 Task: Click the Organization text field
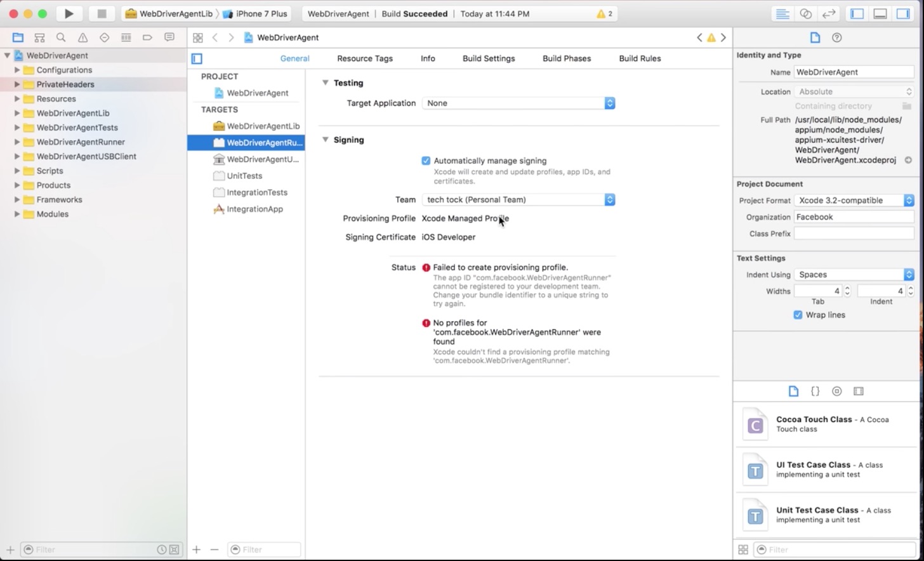(x=854, y=217)
